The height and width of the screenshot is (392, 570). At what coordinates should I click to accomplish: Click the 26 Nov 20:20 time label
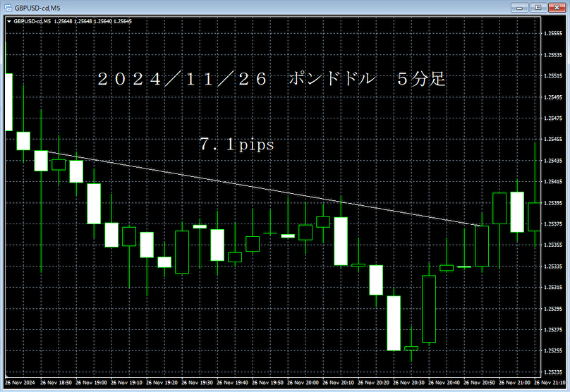point(373,383)
